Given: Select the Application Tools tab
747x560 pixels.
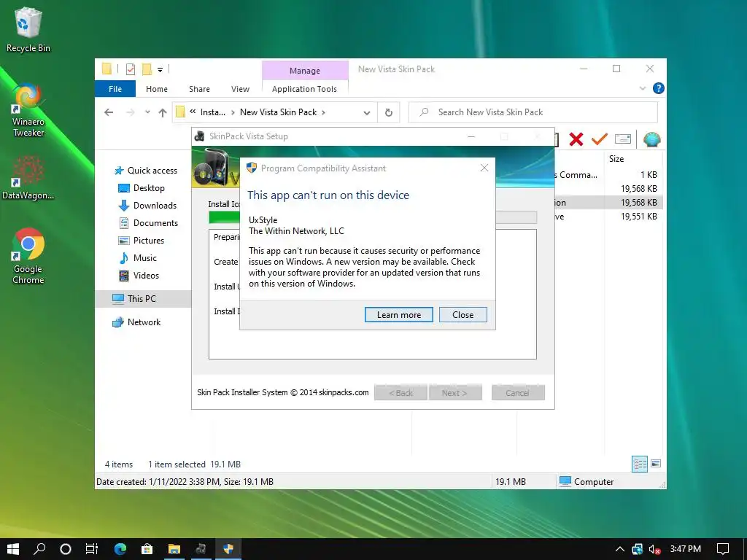Looking at the screenshot, I should tap(304, 89).
